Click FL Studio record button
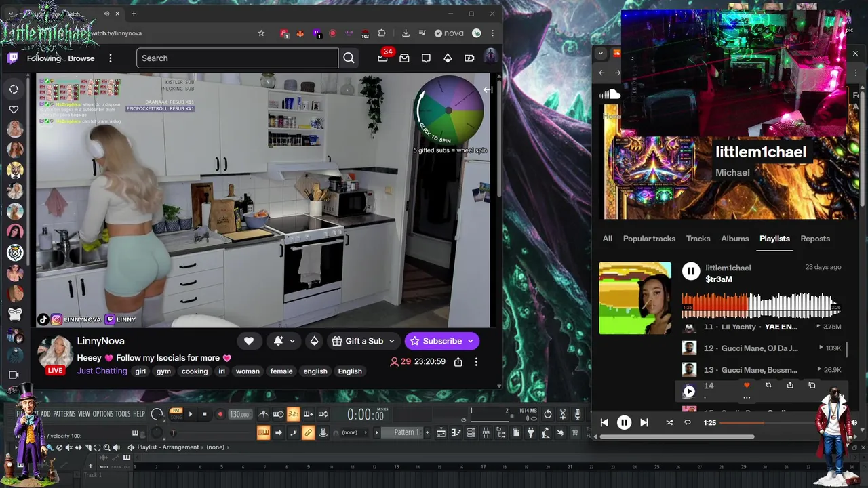 tap(220, 414)
